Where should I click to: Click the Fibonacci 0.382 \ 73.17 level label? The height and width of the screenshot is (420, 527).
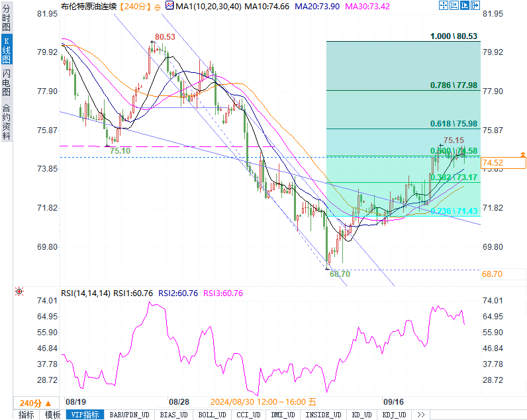click(x=454, y=178)
